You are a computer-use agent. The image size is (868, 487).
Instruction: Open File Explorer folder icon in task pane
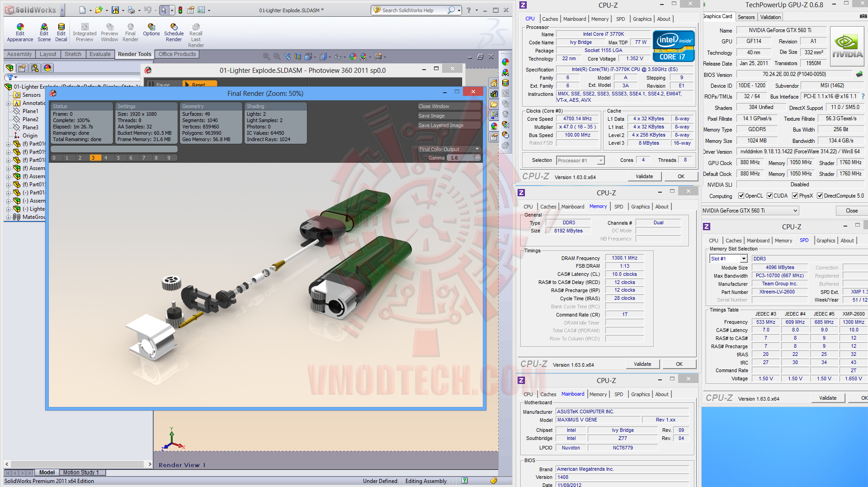[x=494, y=104]
